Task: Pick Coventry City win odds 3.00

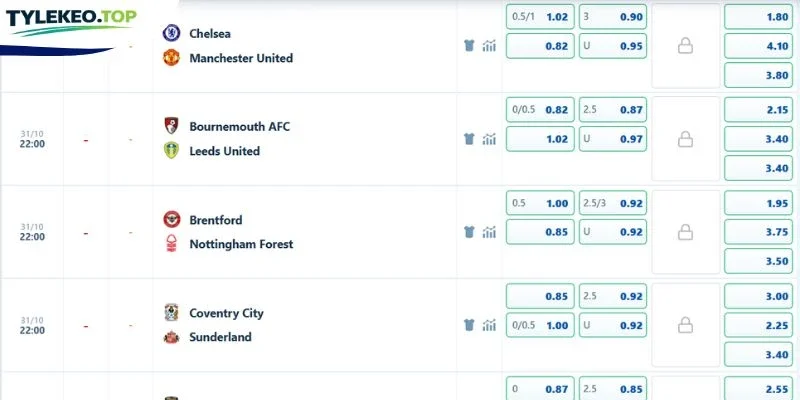Action: 759,296
